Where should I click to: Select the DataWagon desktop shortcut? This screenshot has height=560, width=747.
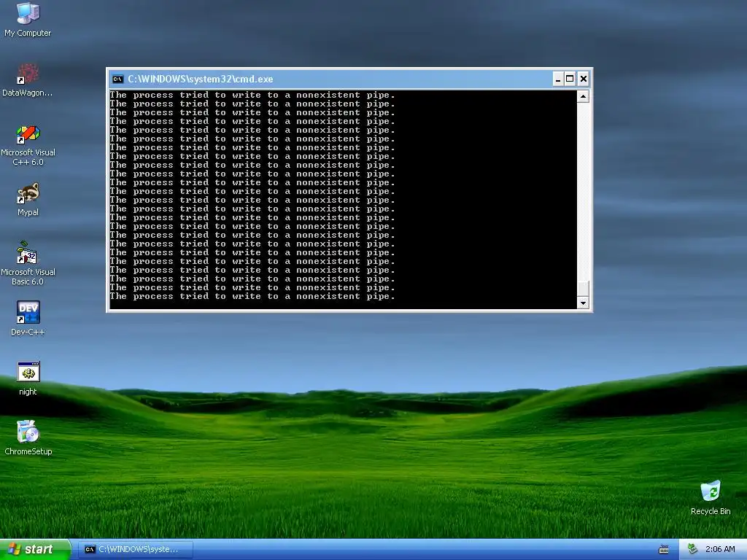click(28, 80)
